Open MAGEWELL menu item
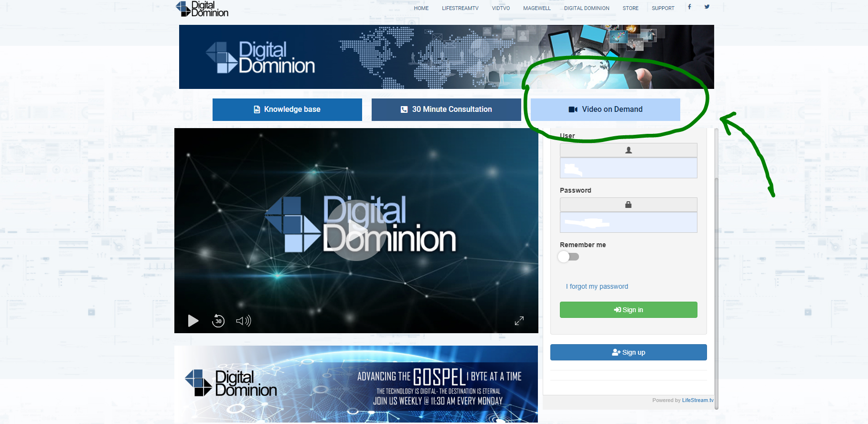 tap(537, 8)
